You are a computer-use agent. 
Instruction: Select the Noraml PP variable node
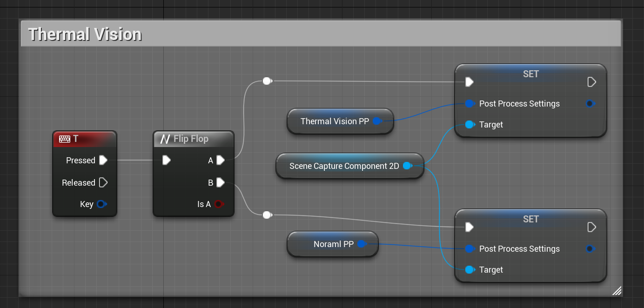click(x=333, y=244)
